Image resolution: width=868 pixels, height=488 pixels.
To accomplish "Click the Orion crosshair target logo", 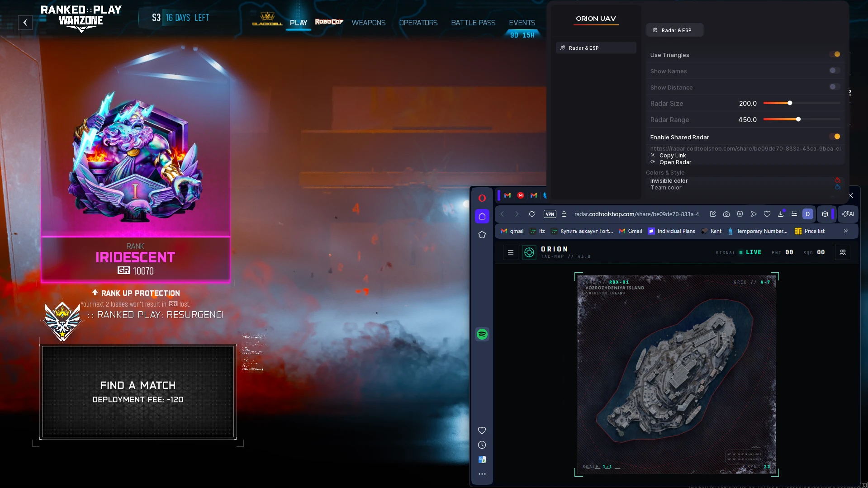I will [x=529, y=252].
